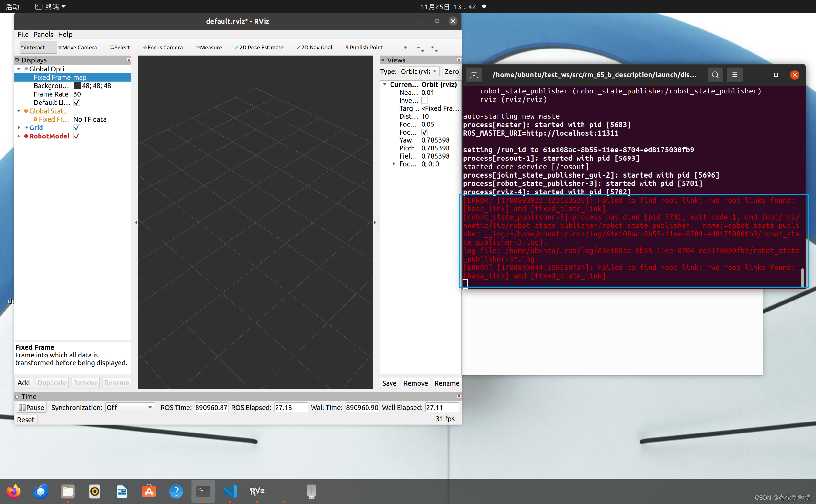
Task: Open the Panels menu
Action: point(43,34)
